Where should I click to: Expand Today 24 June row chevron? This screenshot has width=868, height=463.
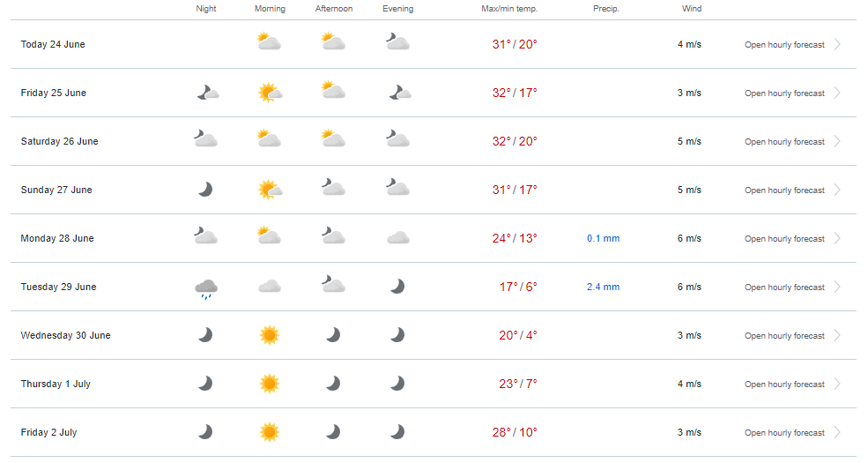tap(837, 44)
